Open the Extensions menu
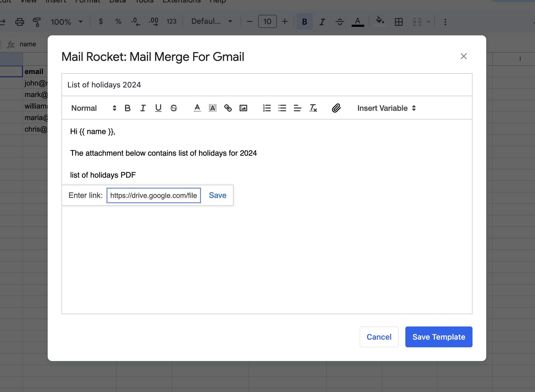This screenshot has height=392, width=535. [181, 1]
